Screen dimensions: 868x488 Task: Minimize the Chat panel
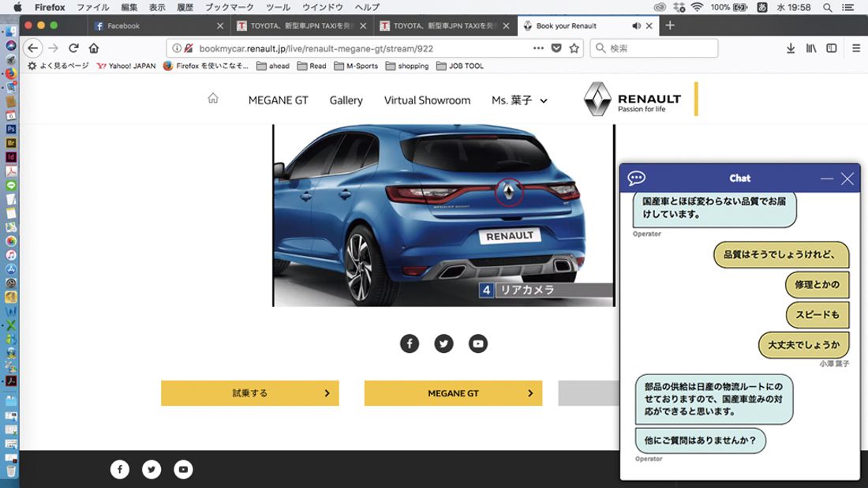826,178
